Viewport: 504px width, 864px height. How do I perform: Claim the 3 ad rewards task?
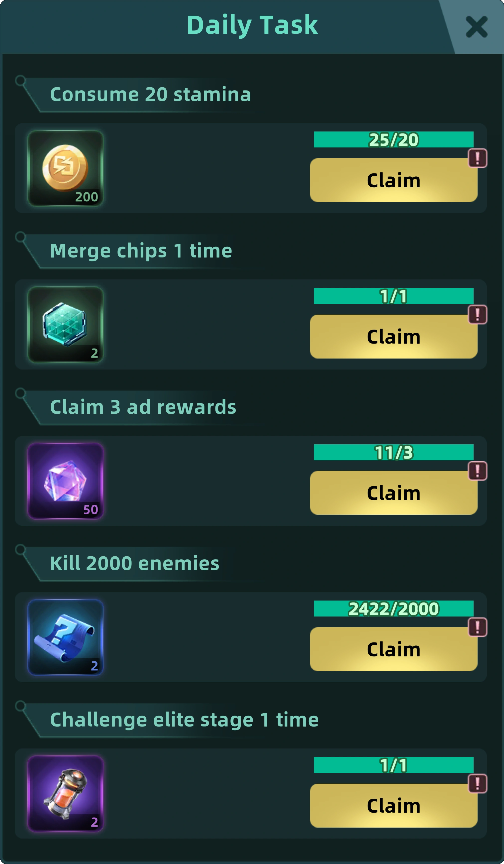pos(394,493)
